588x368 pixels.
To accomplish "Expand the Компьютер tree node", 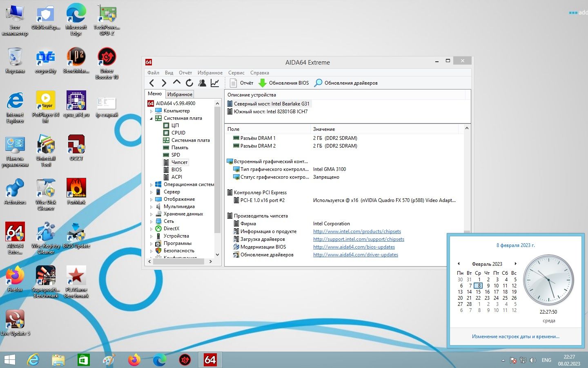I will (151, 111).
